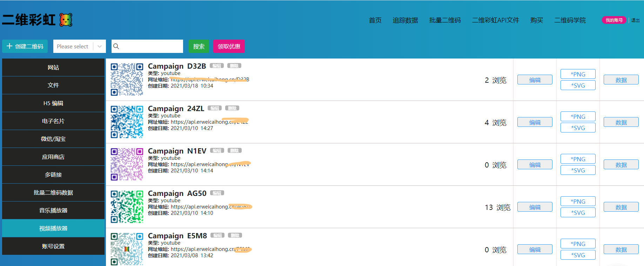Open 二维彩虹API文件 in the top navigation
644x266 pixels.
[x=495, y=20]
